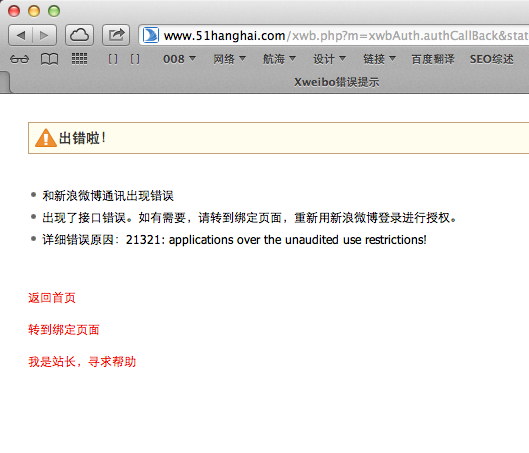Expand the 网络 bookmarks folder
This screenshot has width=529, height=453.
229,59
